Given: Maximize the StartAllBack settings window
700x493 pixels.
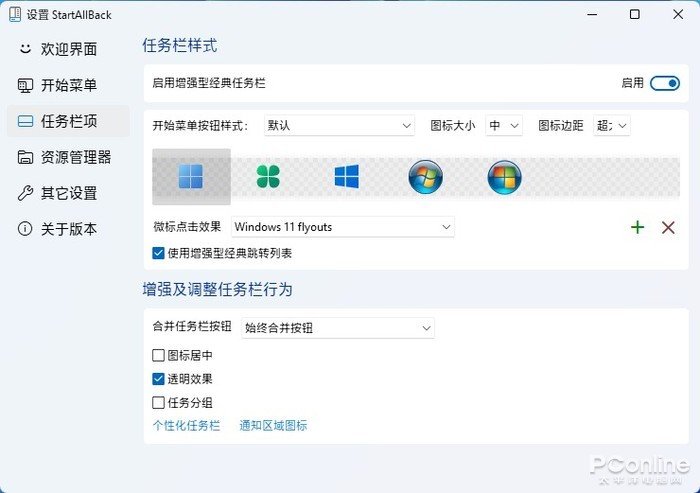Looking at the screenshot, I should (x=634, y=14).
